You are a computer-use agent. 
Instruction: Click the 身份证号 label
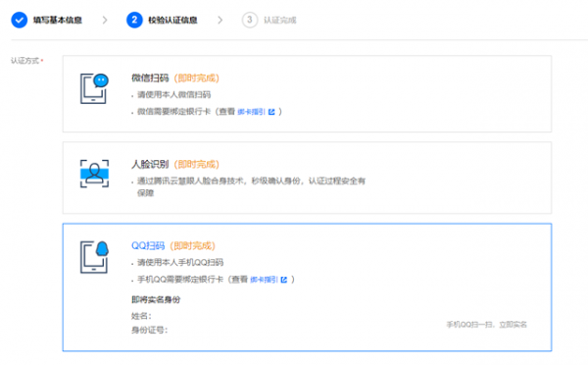149,330
